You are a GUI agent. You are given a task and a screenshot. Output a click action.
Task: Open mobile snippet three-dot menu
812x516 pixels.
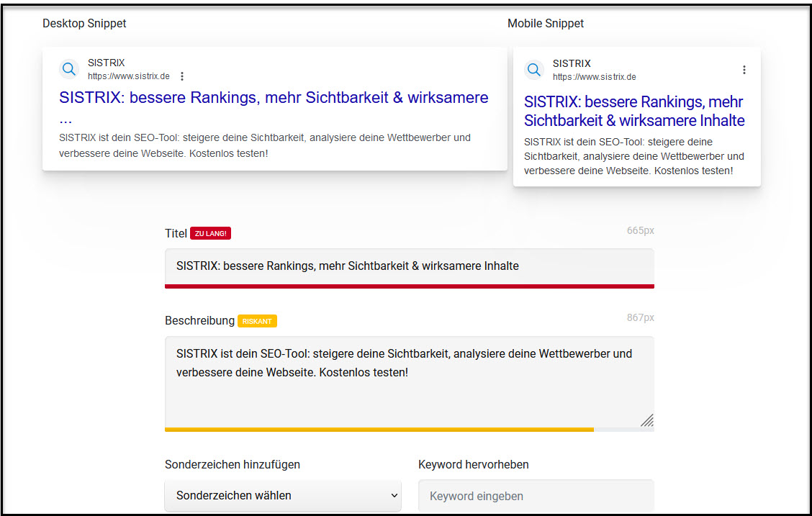744,70
